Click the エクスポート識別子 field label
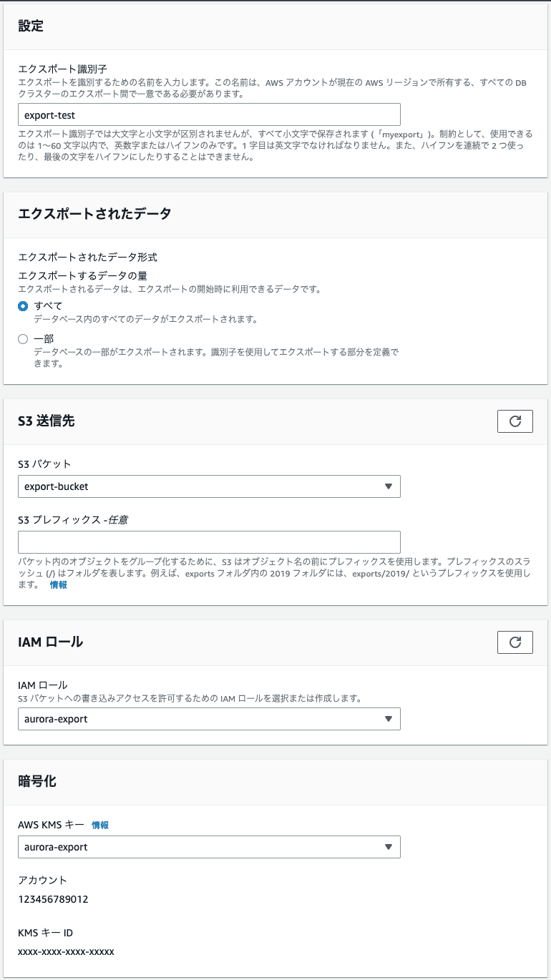The height and width of the screenshot is (980, 551). coord(62,69)
